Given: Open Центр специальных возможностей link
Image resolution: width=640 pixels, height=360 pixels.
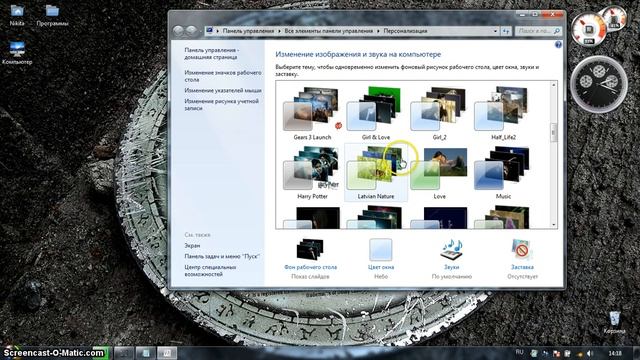Looking at the screenshot, I should (x=210, y=271).
